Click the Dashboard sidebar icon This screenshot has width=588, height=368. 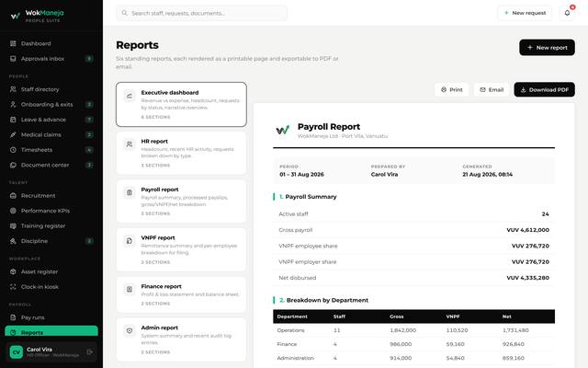coord(13,43)
